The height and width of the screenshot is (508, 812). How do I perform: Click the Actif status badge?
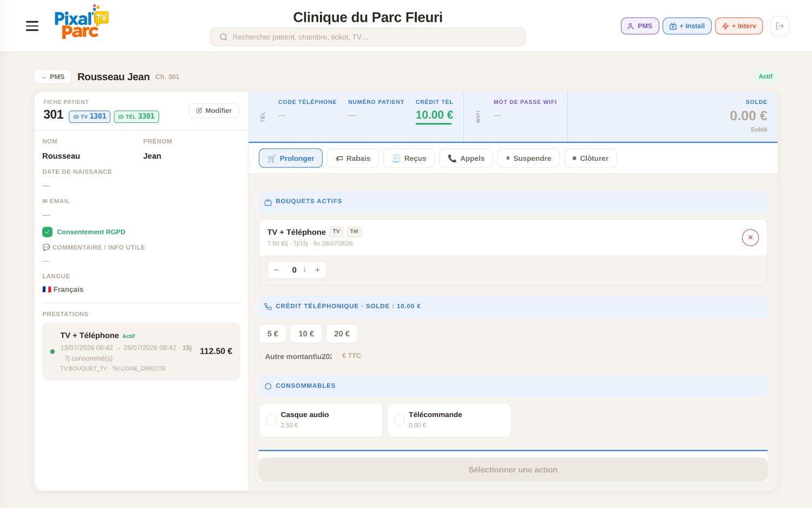pos(765,76)
